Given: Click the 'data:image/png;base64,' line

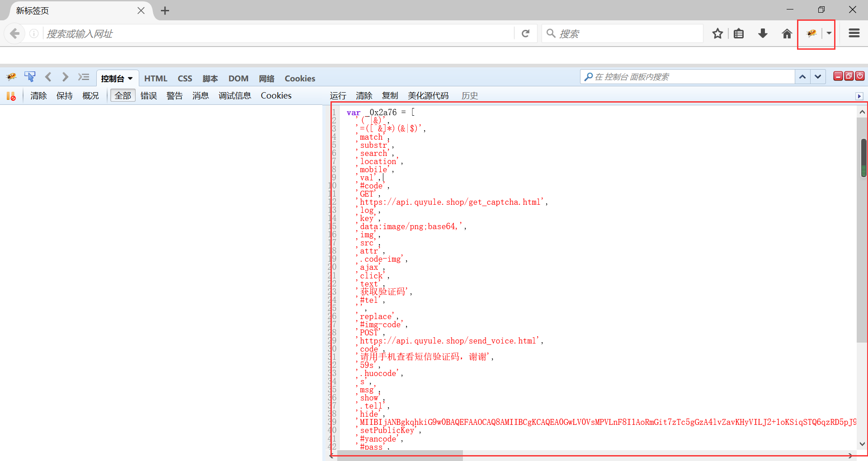Looking at the screenshot, I should tap(411, 226).
